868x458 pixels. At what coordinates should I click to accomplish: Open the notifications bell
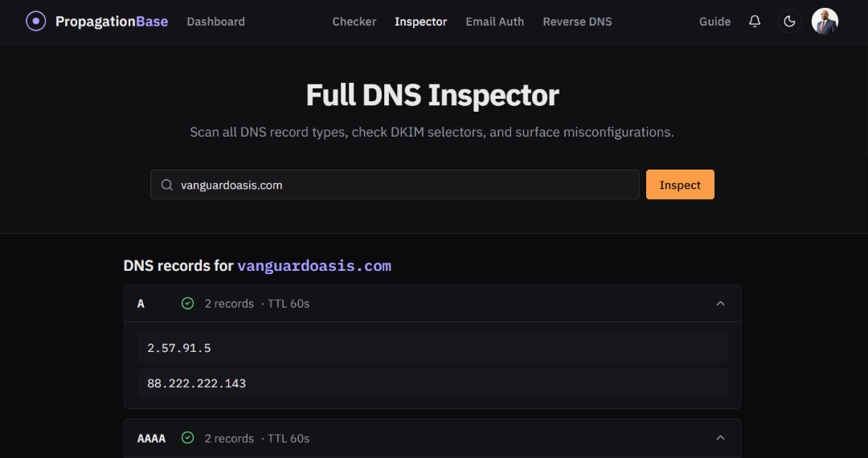pyautogui.click(x=755, y=22)
